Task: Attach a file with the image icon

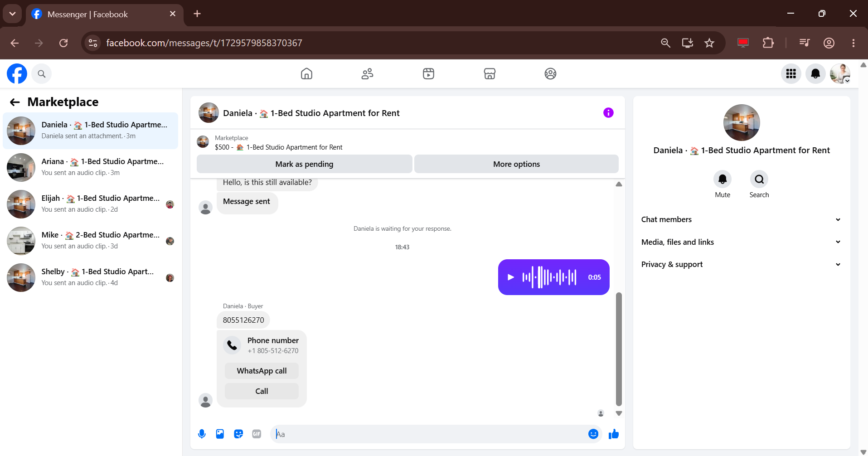Action: (220, 434)
